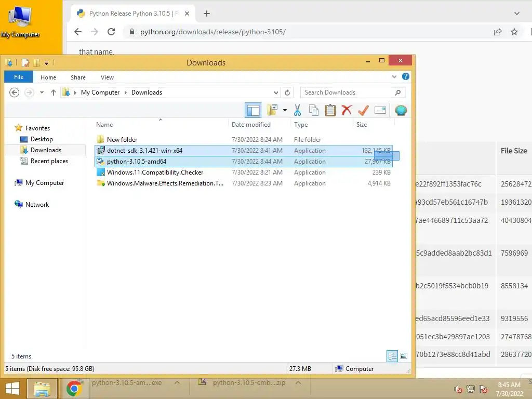
Task: Toggle the navigation pane layout button
Action: tap(253, 110)
